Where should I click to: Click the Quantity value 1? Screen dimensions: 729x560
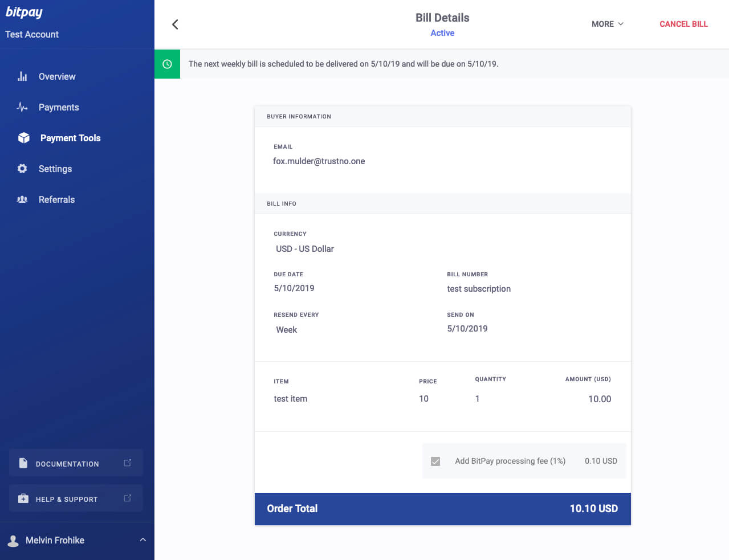477,399
